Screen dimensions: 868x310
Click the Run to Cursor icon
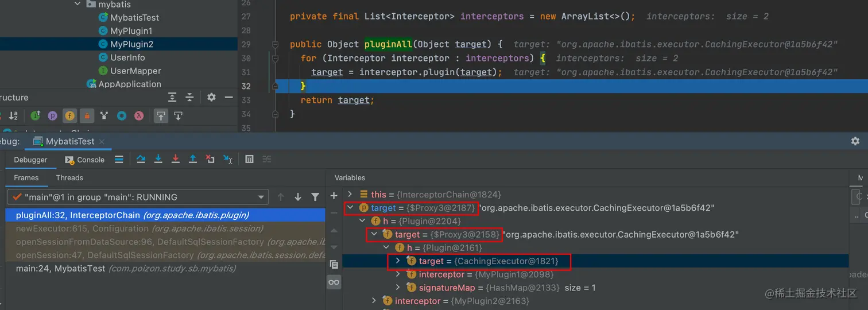coord(228,159)
